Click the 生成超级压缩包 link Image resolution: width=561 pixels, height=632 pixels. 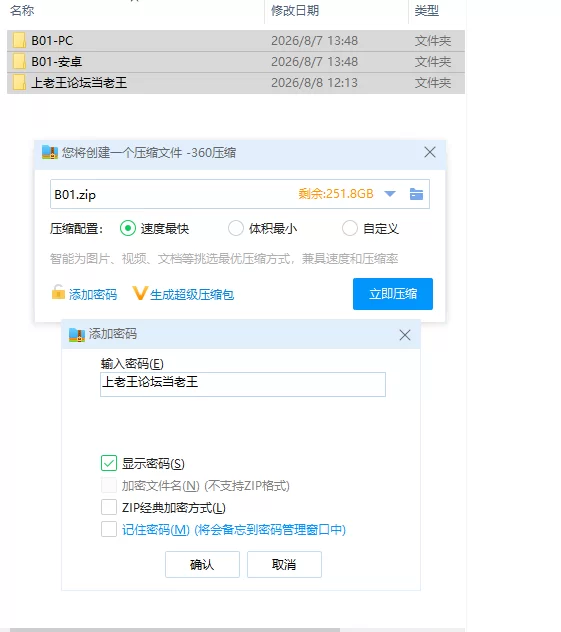192,295
